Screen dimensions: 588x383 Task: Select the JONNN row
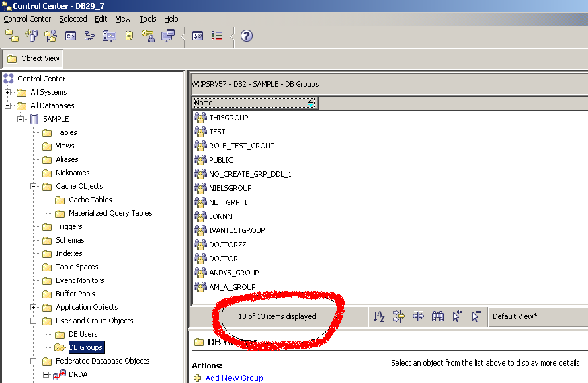(213, 216)
